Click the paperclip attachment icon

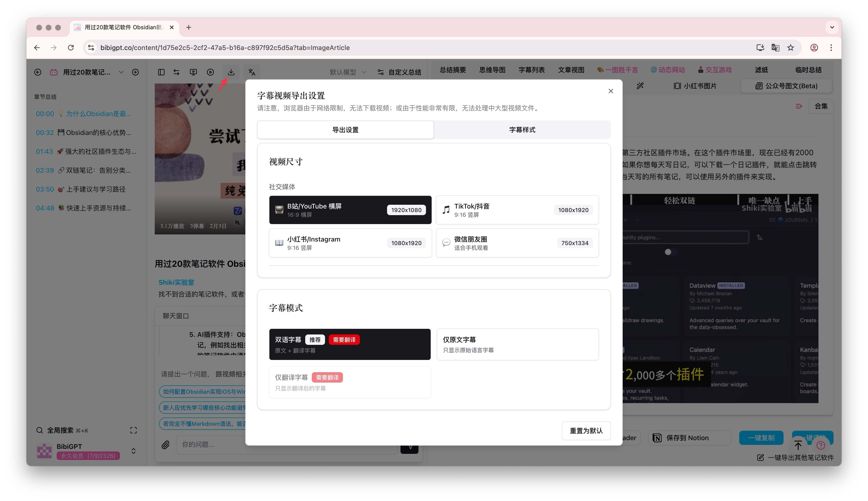[166, 445]
